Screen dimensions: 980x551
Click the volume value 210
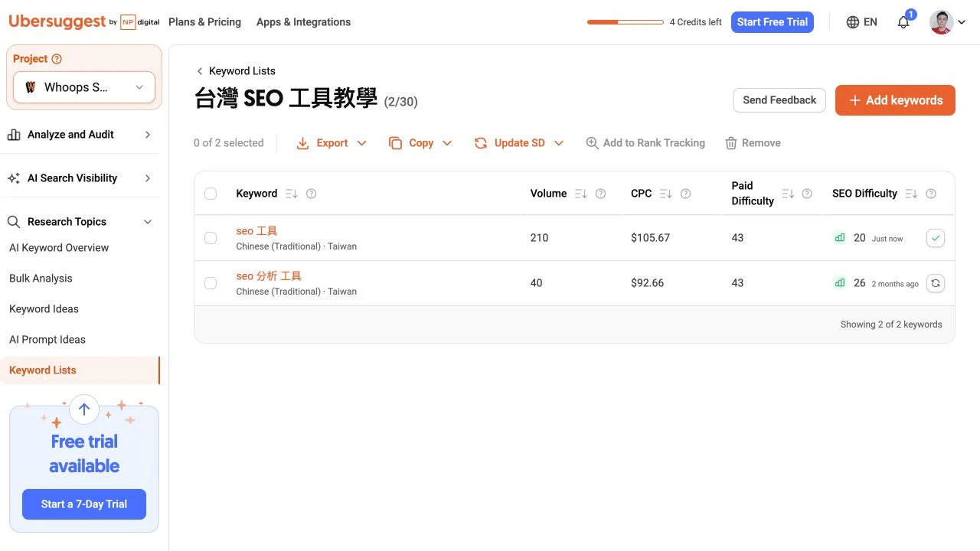[539, 238]
